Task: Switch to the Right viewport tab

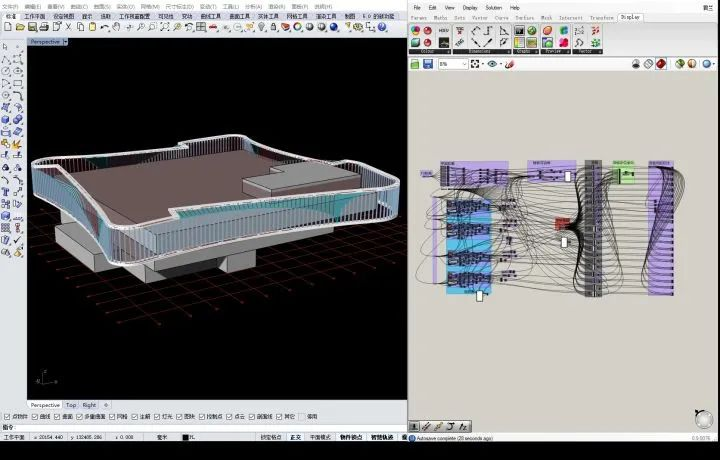Action: click(x=89, y=405)
